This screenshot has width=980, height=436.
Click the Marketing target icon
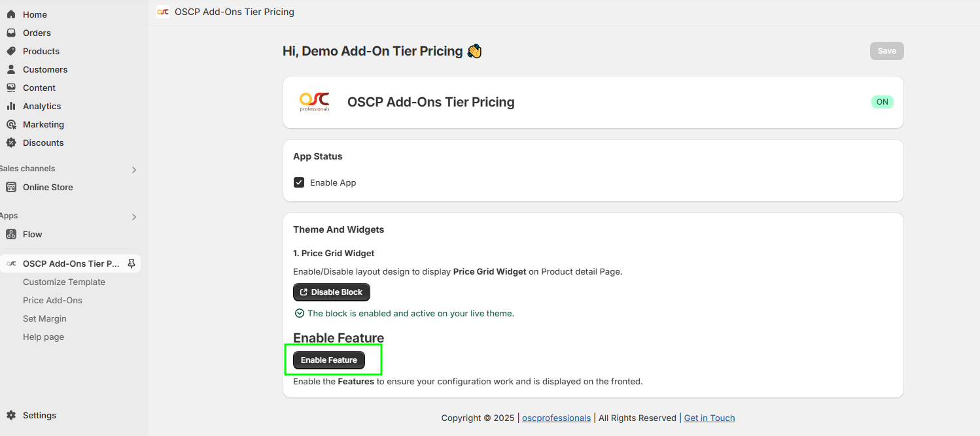click(11, 124)
